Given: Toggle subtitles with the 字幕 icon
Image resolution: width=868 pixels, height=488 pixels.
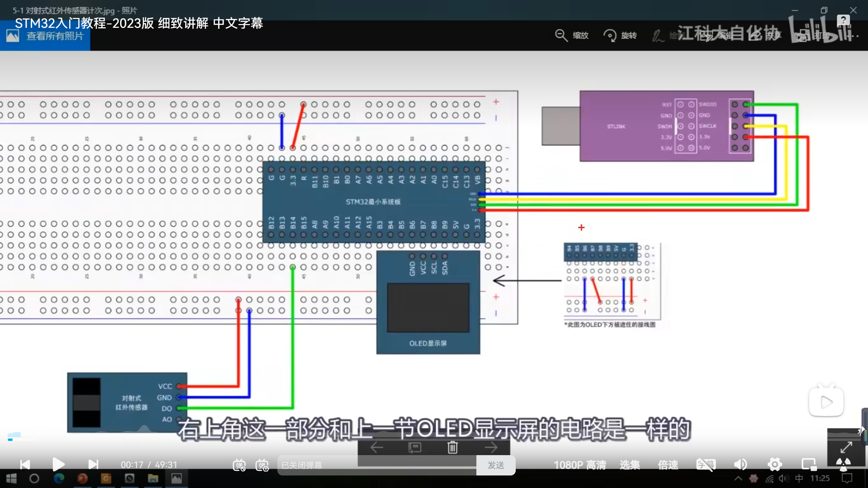Looking at the screenshot, I should click(x=706, y=464).
